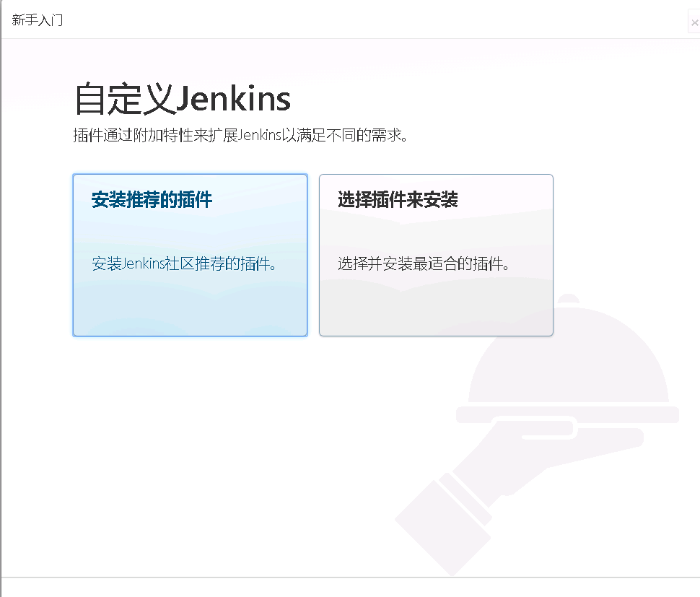Select the 选择插件来安装 card title

coord(398,199)
